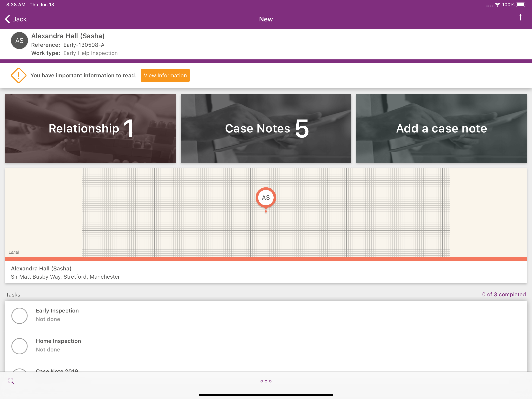Screen dimensions: 532x399
Task: Open the Relationship 1 tile
Action: click(x=90, y=128)
